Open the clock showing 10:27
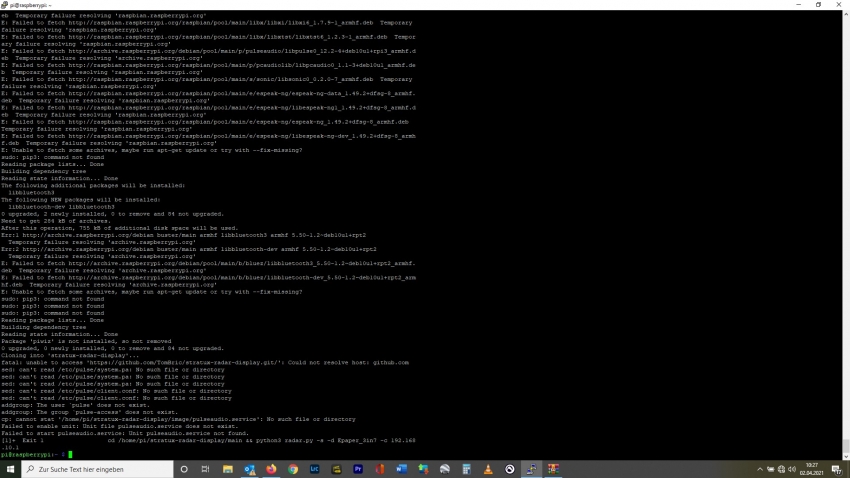Image resolution: width=850 pixels, height=478 pixels. tap(812, 469)
